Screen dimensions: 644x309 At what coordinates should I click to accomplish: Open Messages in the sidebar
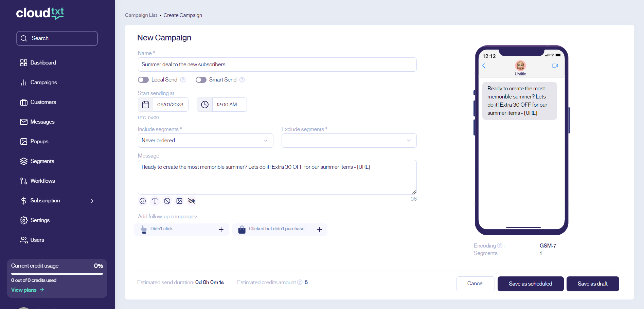(x=42, y=122)
